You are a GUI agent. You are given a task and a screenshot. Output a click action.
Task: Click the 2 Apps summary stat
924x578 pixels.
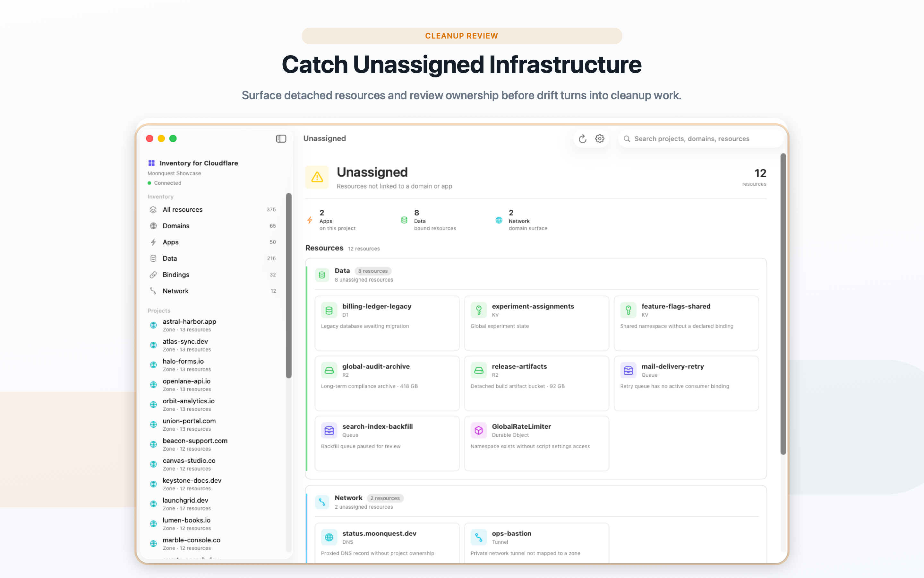click(x=331, y=220)
